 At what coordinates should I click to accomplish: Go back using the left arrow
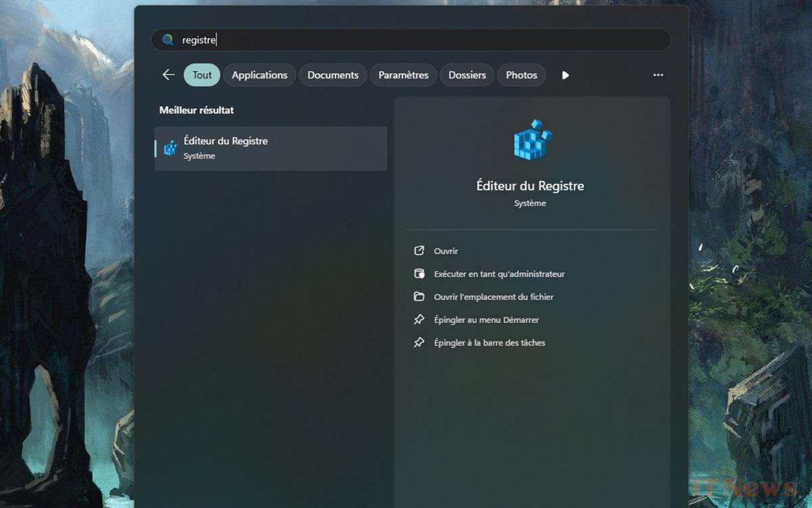[168, 75]
